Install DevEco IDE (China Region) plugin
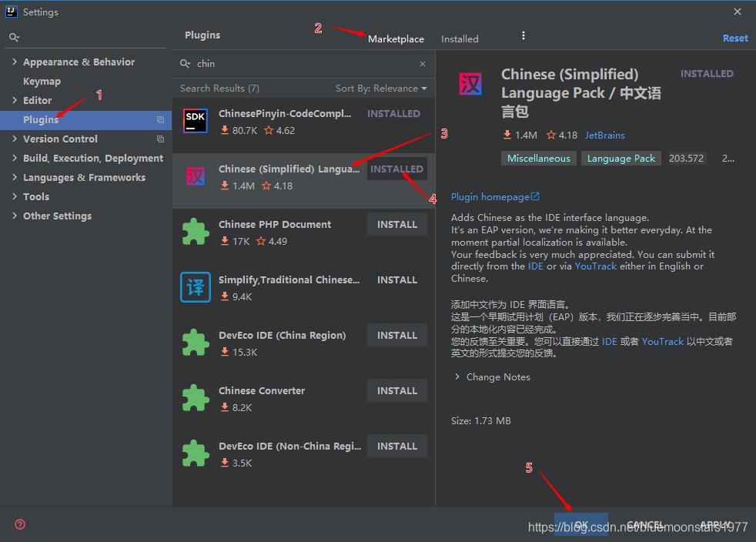The height and width of the screenshot is (542, 756). (x=396, y=335)
